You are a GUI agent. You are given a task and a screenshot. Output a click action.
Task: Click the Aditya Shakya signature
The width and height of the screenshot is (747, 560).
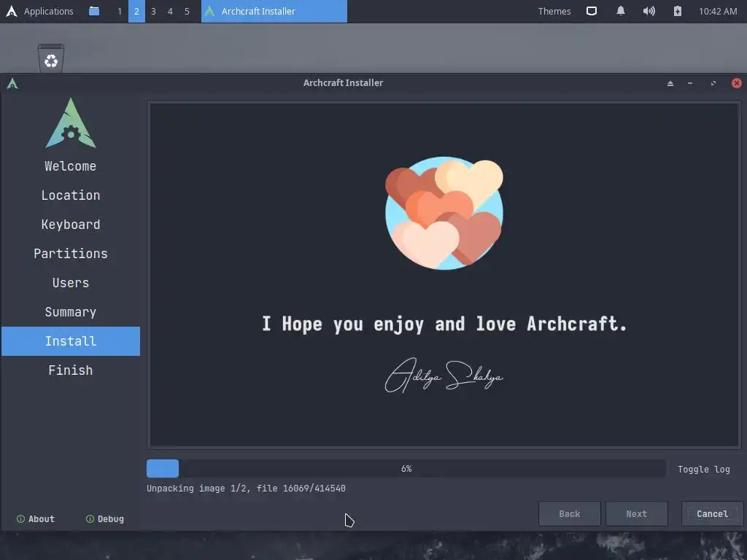pos(444,376)
